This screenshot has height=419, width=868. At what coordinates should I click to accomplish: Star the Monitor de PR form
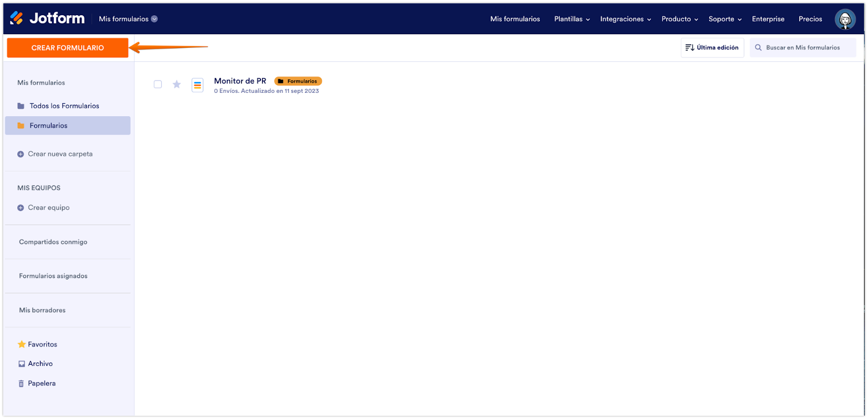coord(176,84)
